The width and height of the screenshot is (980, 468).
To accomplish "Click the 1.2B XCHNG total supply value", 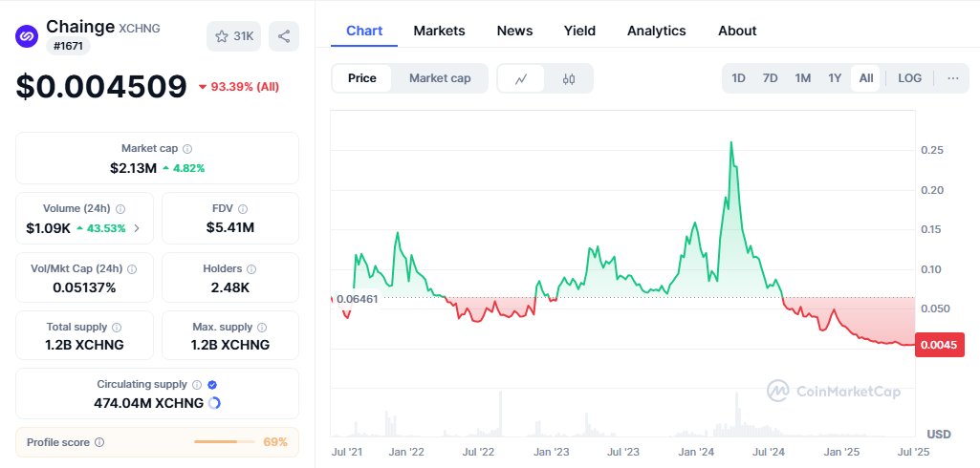I will tap(84, 345).
